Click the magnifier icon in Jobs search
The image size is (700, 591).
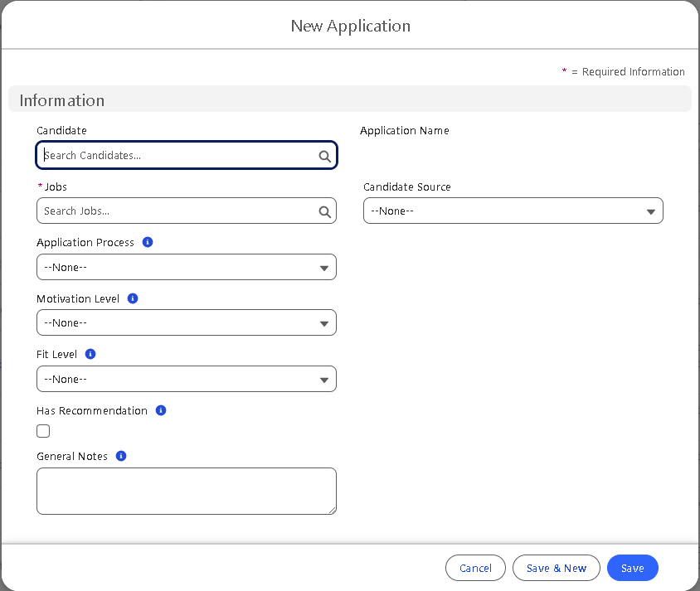pyautogui.click(x=324, y=211)
